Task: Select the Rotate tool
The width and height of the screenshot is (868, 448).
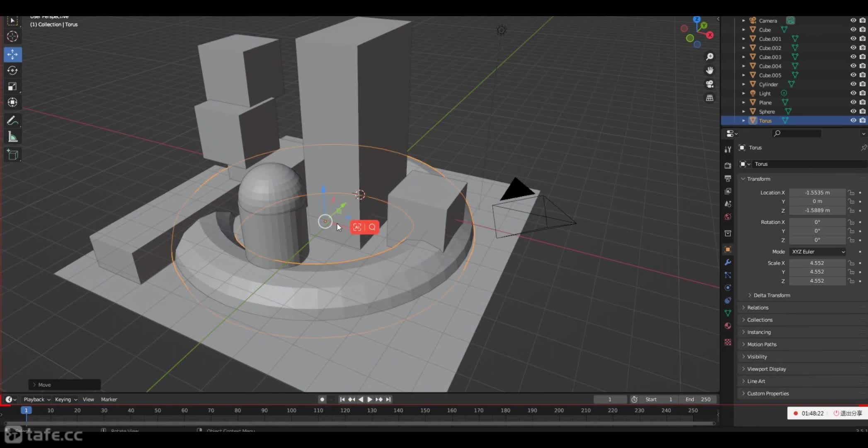Action: tap(12, 71)
